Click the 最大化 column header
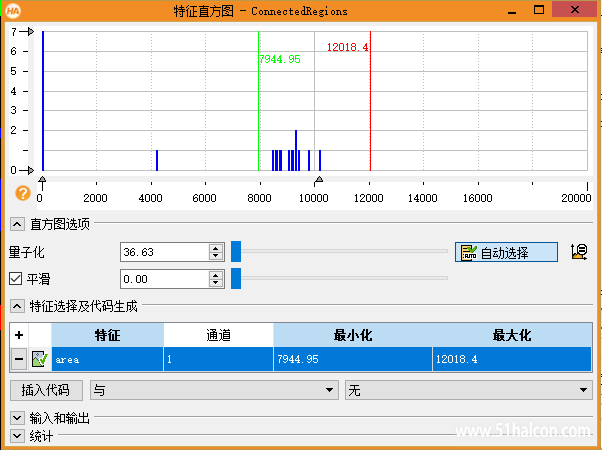Screen dimensions: 602x450 [512, 335]
